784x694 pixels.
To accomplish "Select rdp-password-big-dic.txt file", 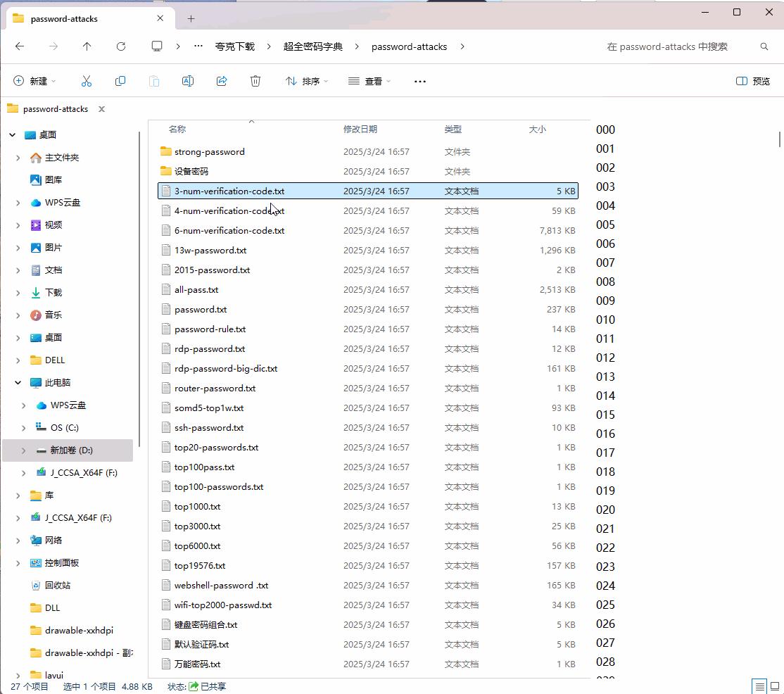I will [x=368, y=369].
